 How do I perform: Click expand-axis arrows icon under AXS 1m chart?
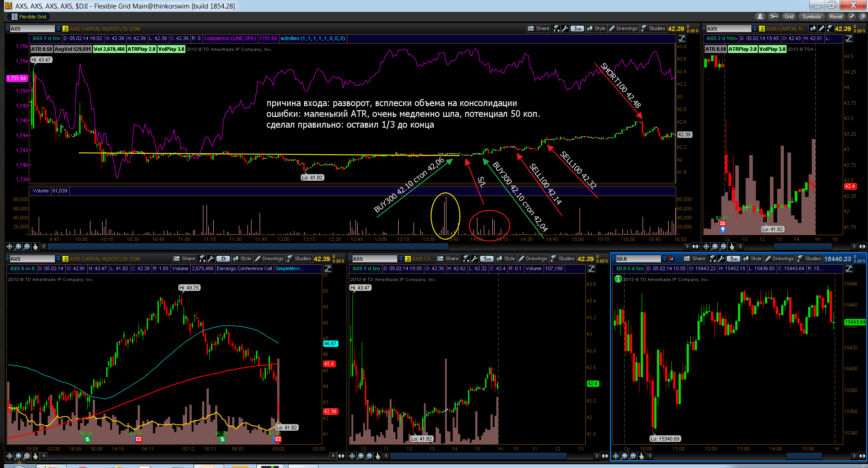(x=695, y=246)
